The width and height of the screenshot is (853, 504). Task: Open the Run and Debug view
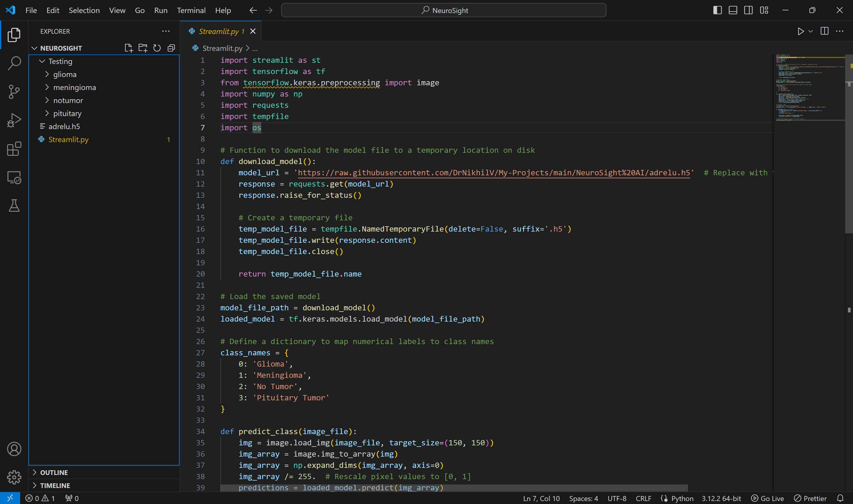(x=14, y=120)
